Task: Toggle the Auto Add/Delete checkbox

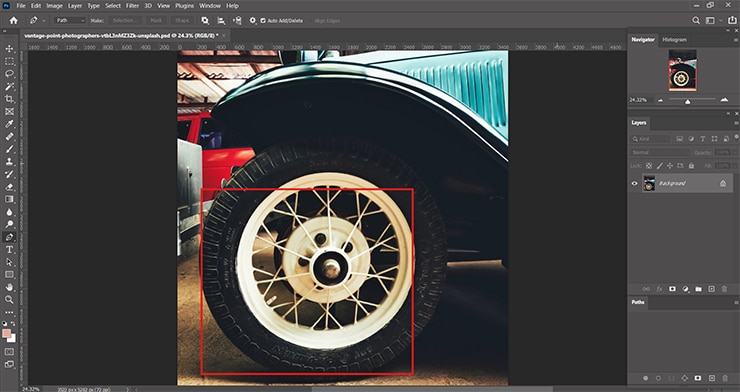Action: click(263, 21)
